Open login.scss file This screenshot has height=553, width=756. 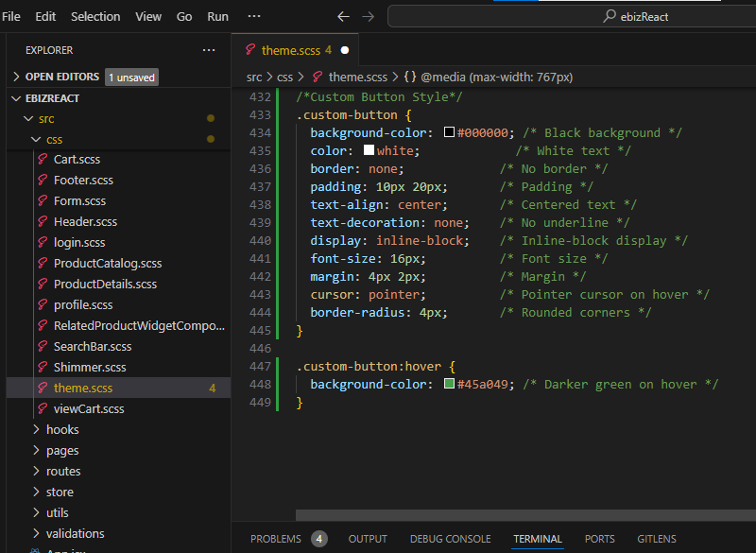79,242
